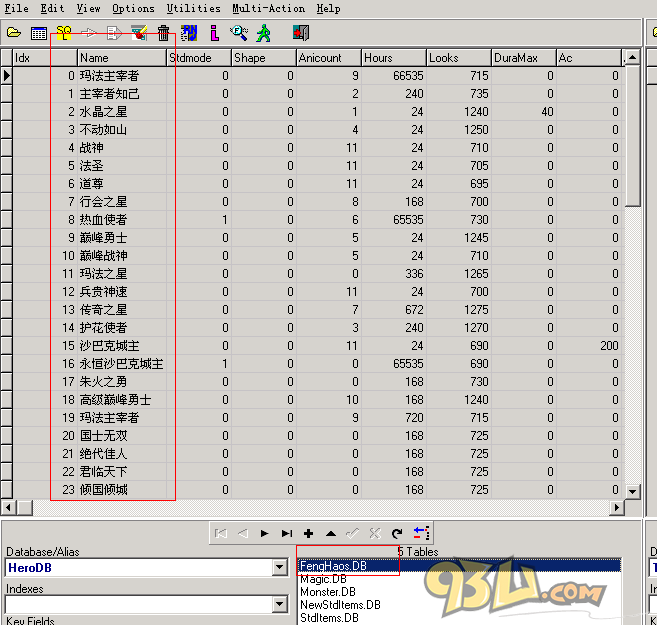Image resolution: width=657 pixels, height=625 pixels.
Task: Click the DuraMax column header
Action: click(x=524, y=58)
